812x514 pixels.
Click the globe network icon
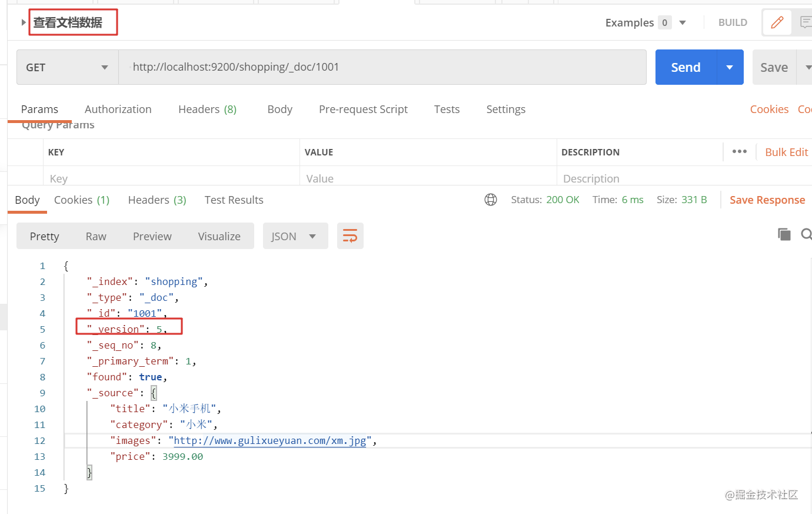click(x=491, y=200)
